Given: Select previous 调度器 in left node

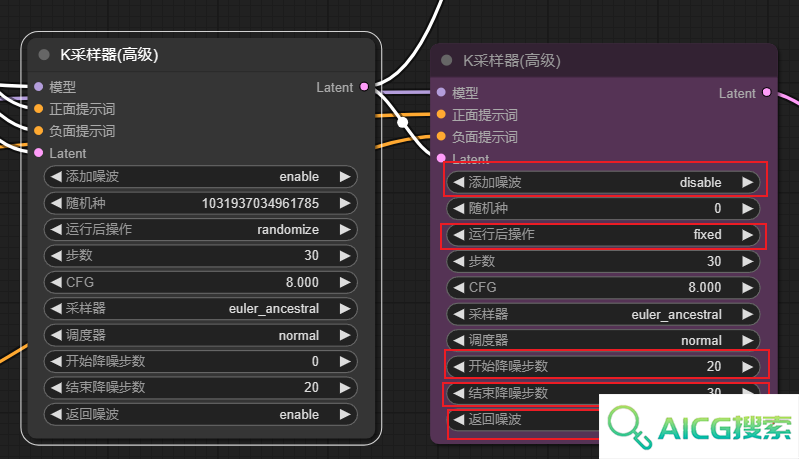Looking at the screenshot, I should 56,335.
